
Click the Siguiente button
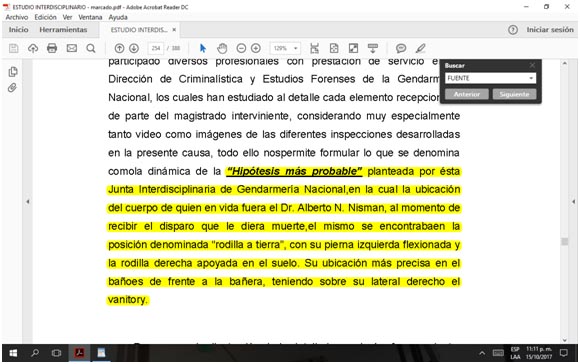(x=514, y=94)
